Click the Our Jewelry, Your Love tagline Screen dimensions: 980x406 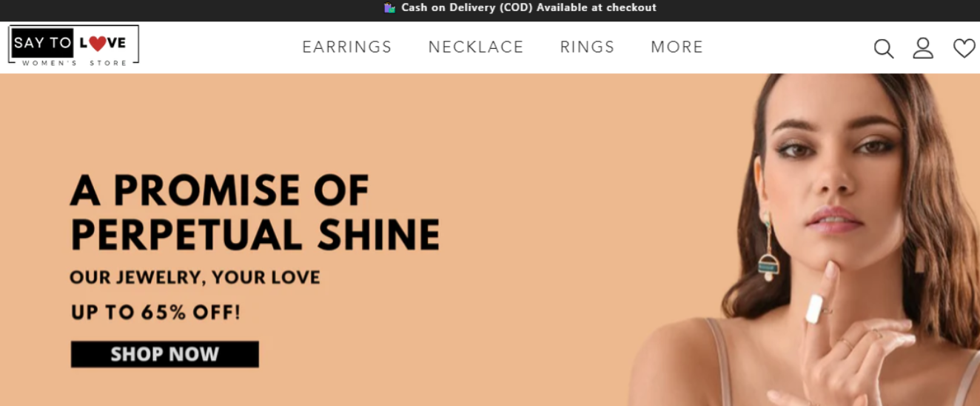point(195,278)
